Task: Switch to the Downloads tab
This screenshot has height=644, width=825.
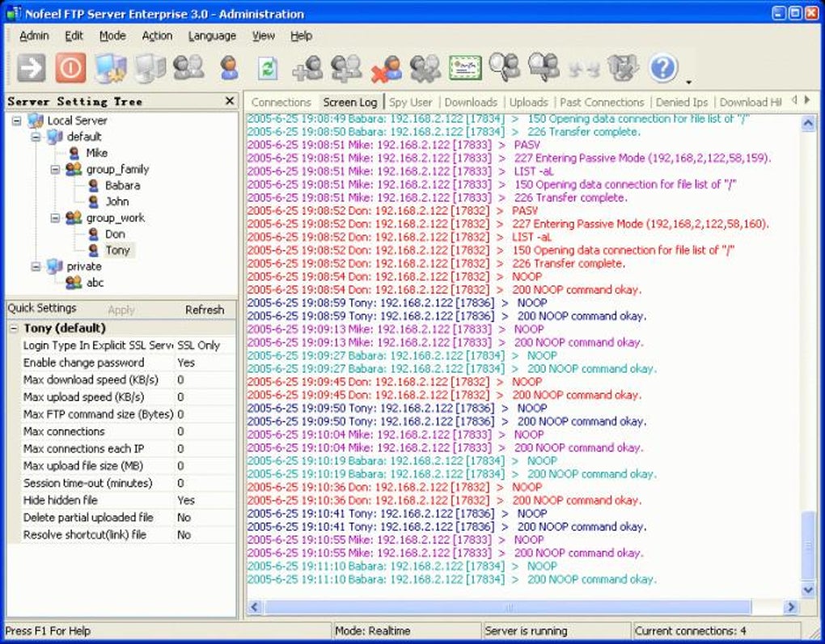Action: (471, 102)
